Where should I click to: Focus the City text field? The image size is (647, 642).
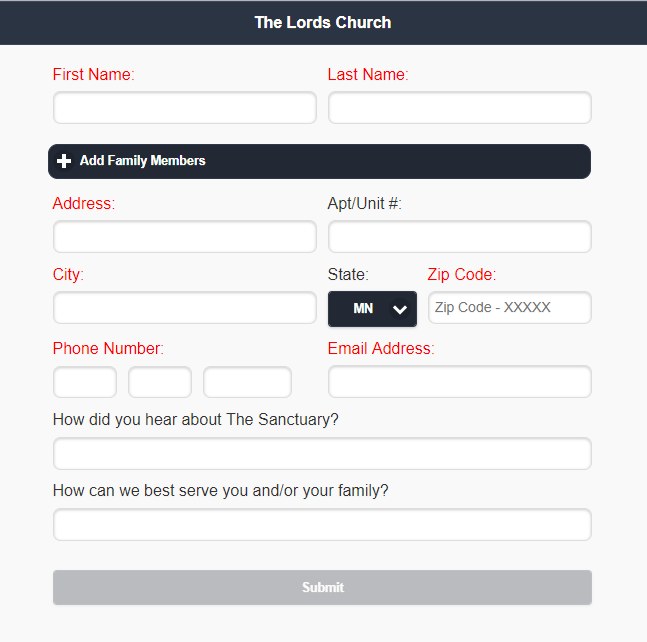[184, 308]
